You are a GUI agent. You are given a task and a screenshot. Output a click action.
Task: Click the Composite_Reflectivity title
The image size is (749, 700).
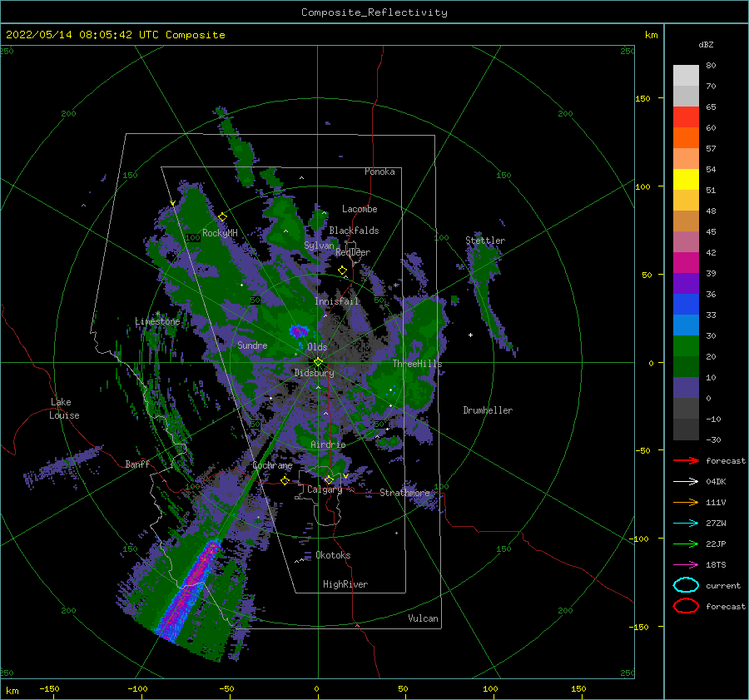[374, 12]
